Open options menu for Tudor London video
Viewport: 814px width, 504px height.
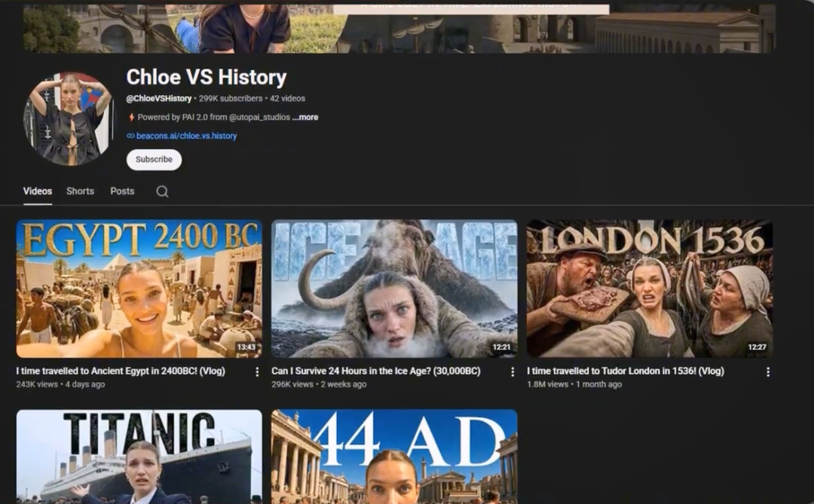tap(768, 371)
